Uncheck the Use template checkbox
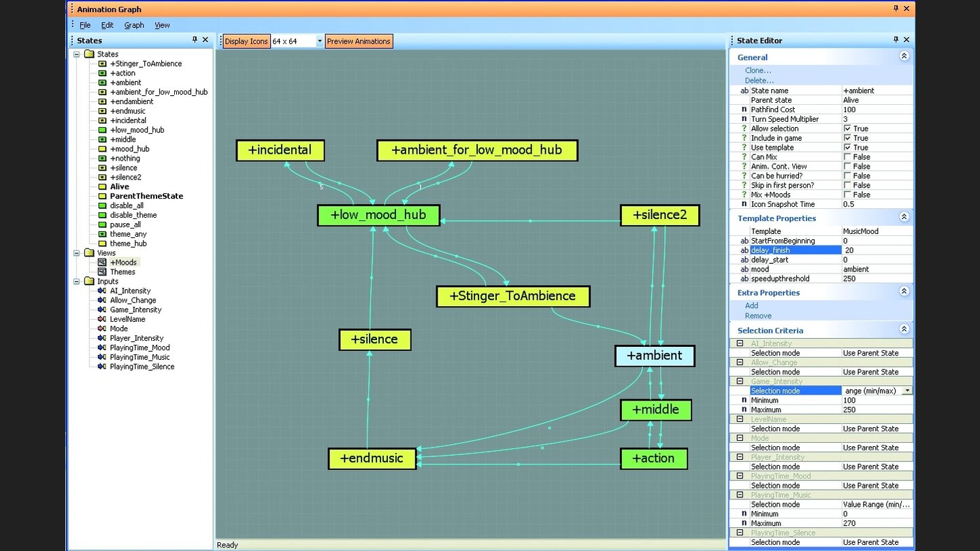This screenshot has height=551, width=980. [x=847, y=148]
